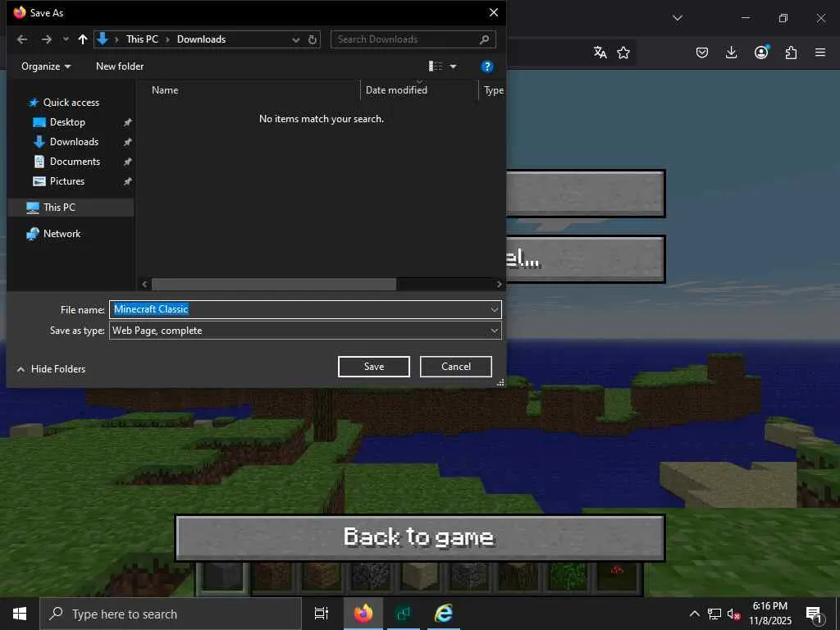The width and height of the screenshot is (840, 630).
Task: Open Save as type combo box
Action: click(x=305, y=331)
